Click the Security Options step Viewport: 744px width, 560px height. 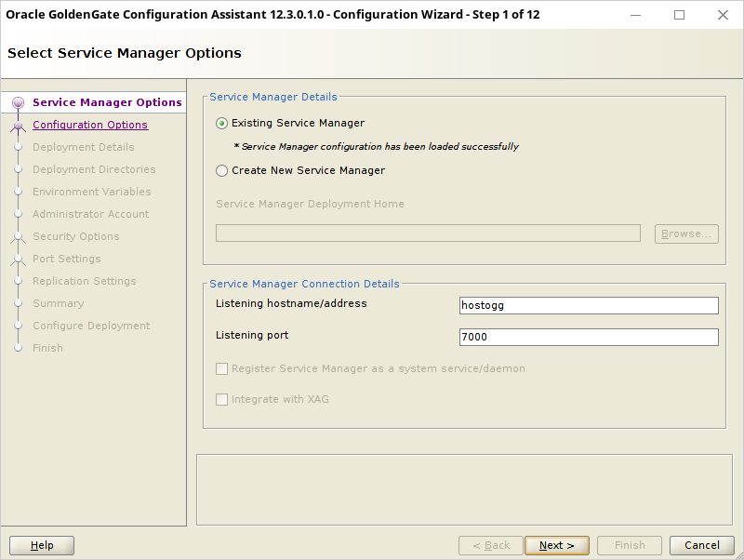(x=76, y=236)
